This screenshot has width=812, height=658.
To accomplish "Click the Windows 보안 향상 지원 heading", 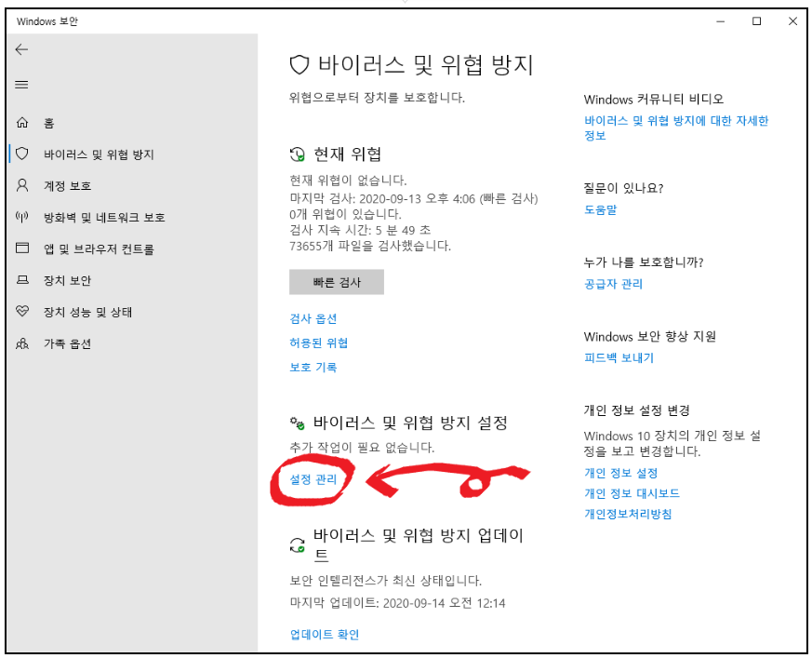I will click(x=650, y=337).
